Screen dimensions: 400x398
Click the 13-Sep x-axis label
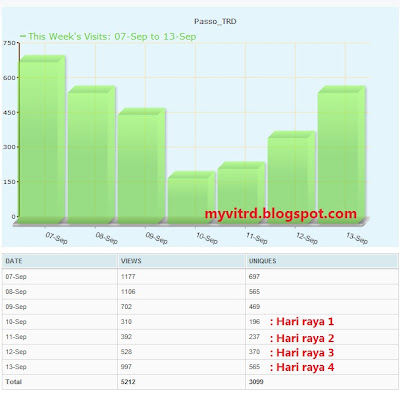(x=357, y=238)
